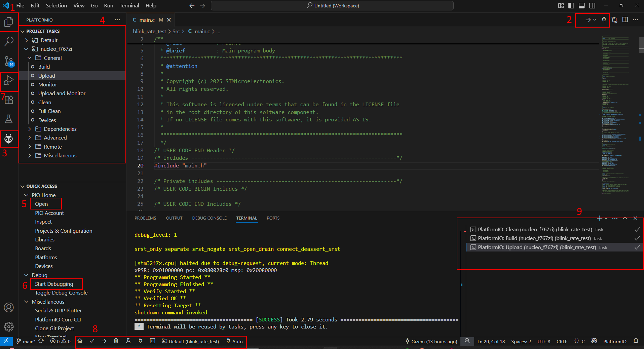
Task: Open the Search view in activity bar
Action: tap(9, 42)
